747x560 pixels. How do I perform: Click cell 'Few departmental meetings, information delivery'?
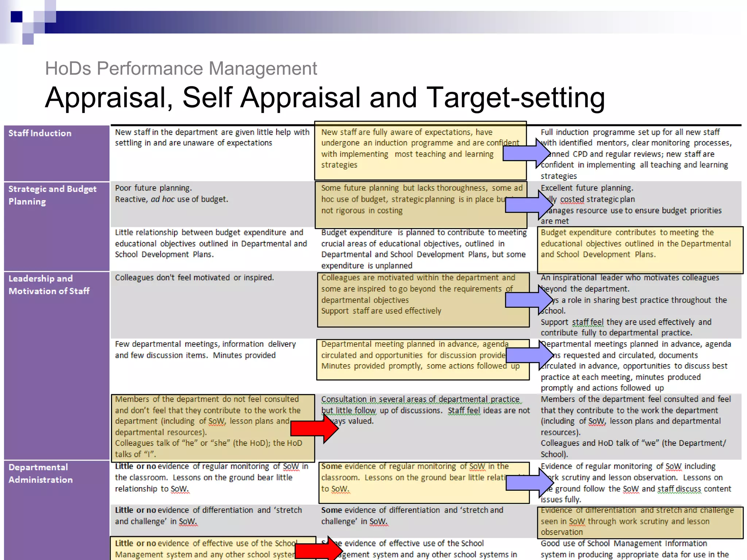tap(213, 366)
